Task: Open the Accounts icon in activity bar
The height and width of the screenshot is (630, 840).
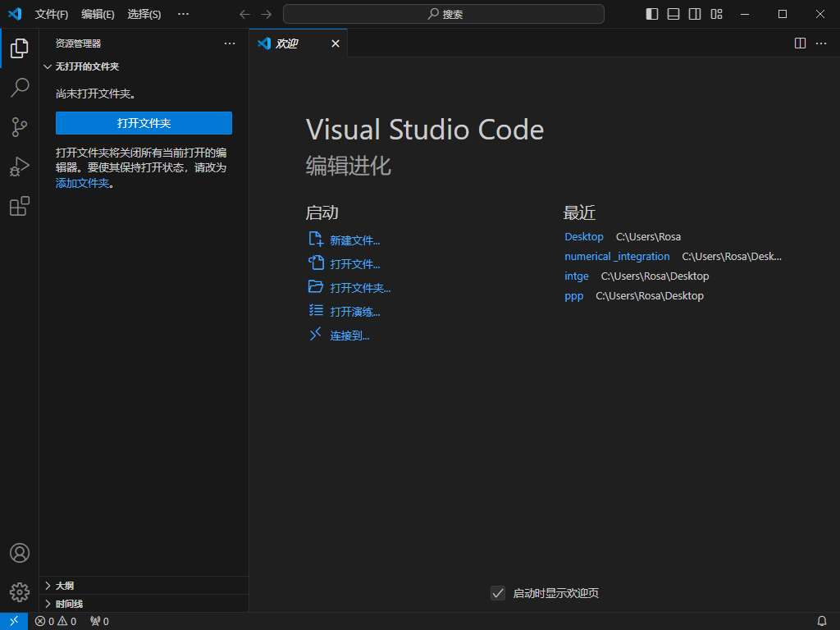Action: click(20, 553)
